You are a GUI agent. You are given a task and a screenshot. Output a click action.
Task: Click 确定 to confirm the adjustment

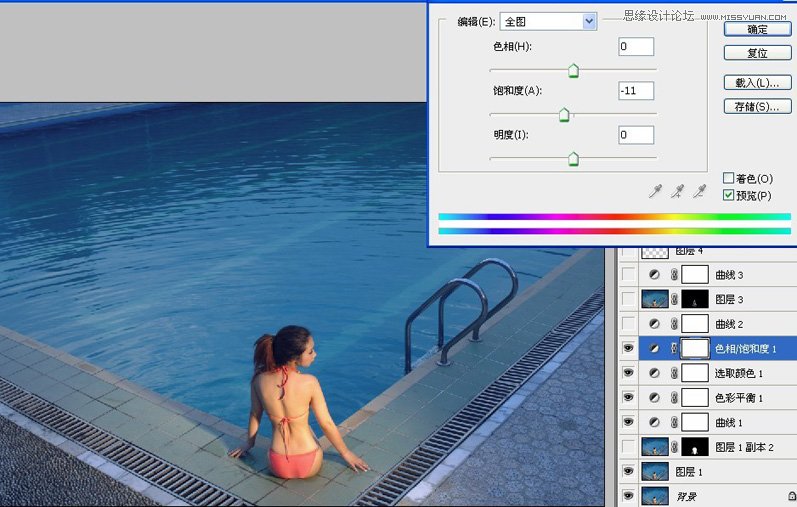[x=757, y=30]
